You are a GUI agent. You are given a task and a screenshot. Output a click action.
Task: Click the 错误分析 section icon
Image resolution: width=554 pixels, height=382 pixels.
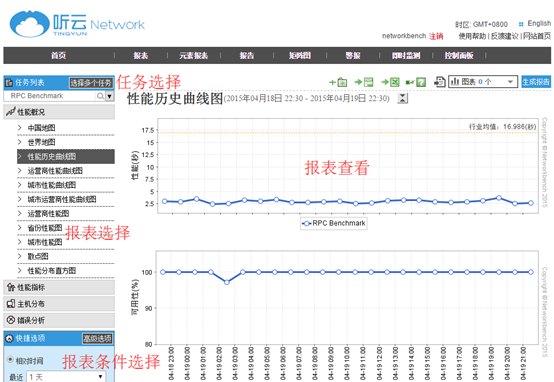pos(11,320)
